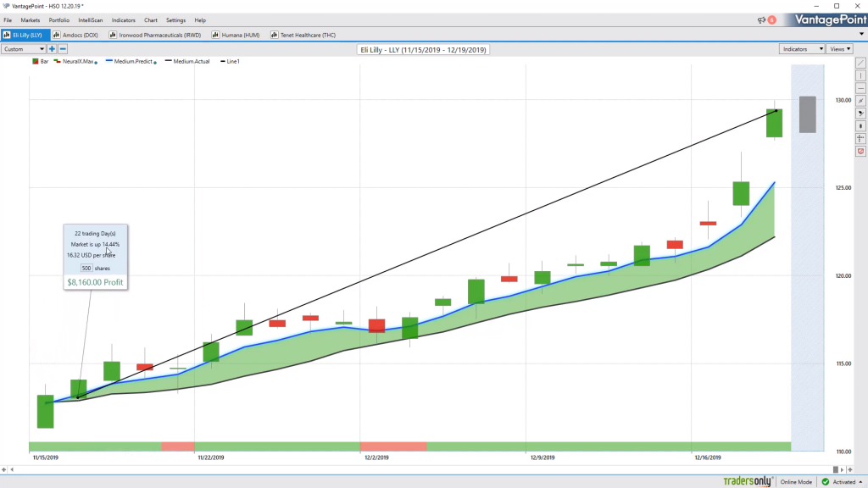Screen dimensions: 868x488
Task: Click the Humana tab chart icon
Action: pyautogui.click(x=215, y=35)
